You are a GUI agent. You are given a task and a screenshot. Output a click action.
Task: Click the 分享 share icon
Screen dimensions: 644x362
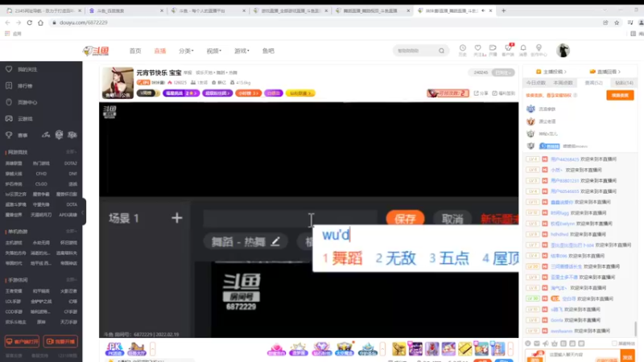click(481, 93)
